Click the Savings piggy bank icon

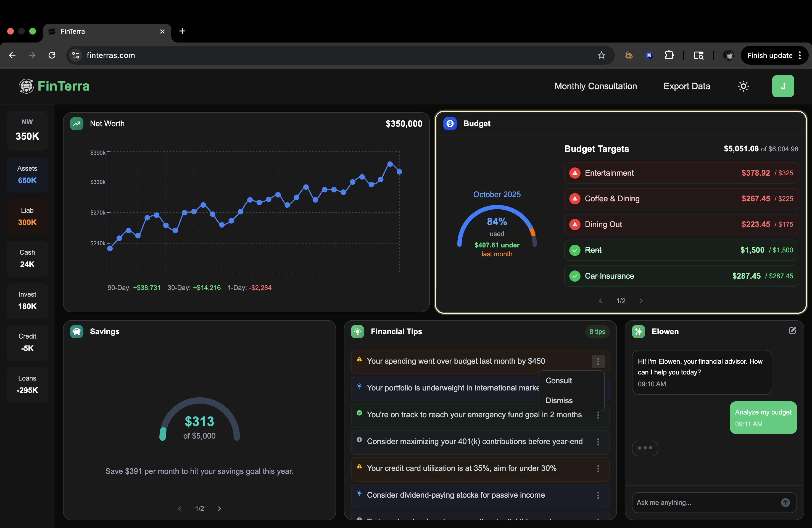[x=77, y=332]
